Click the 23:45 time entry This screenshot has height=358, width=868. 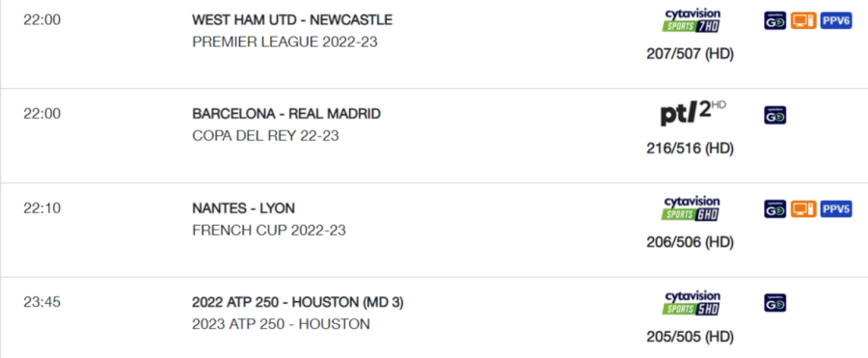pyautogui.click(x=42, y=302)
